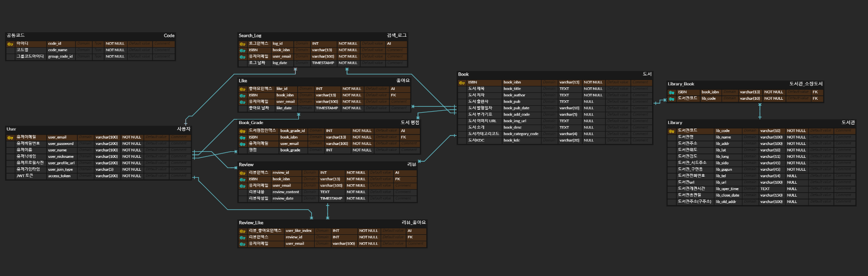
Task: Click Like table's book_isbn foreign key icon
Action: [x=243, y=95]
